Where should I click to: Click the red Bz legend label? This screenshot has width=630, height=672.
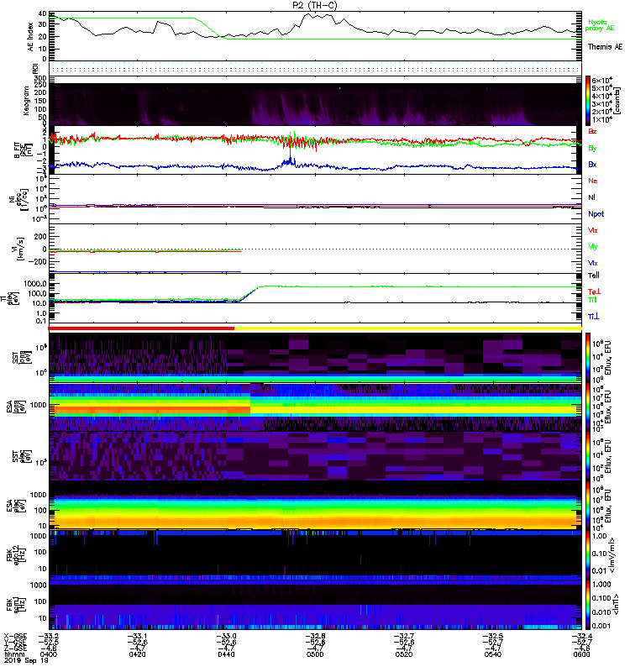point(592,131)
